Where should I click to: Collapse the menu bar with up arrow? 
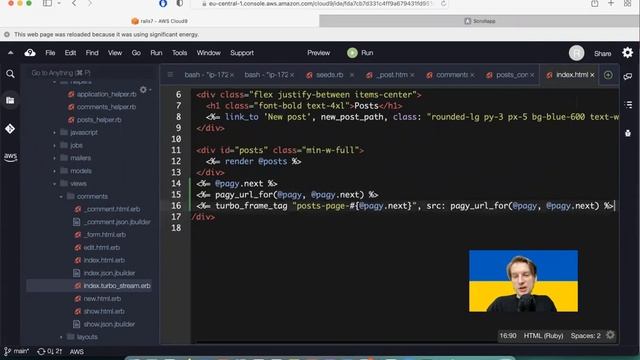pyautogui.click(x=11, y=53)
